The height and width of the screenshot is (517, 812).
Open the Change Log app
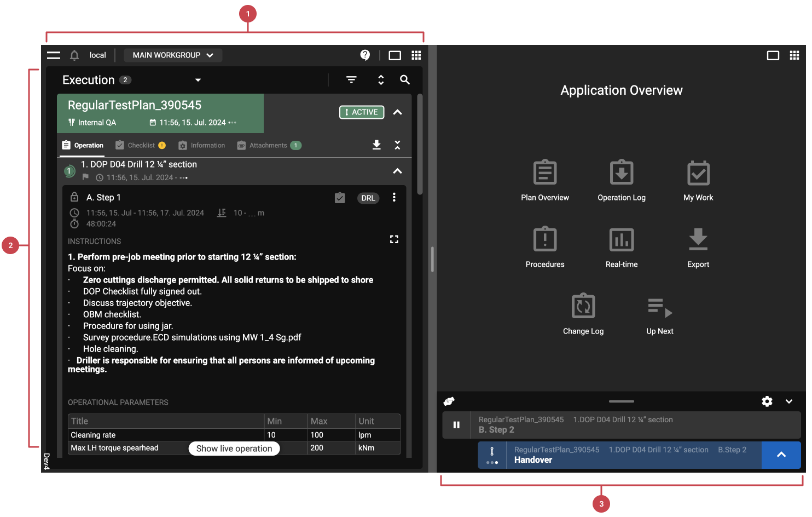583,313
